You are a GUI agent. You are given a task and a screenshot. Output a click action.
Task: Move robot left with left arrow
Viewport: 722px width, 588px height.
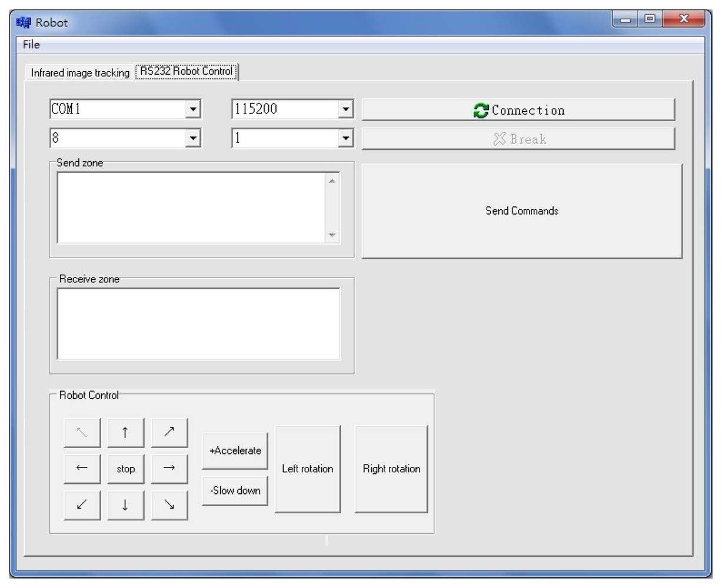[82, 469]
